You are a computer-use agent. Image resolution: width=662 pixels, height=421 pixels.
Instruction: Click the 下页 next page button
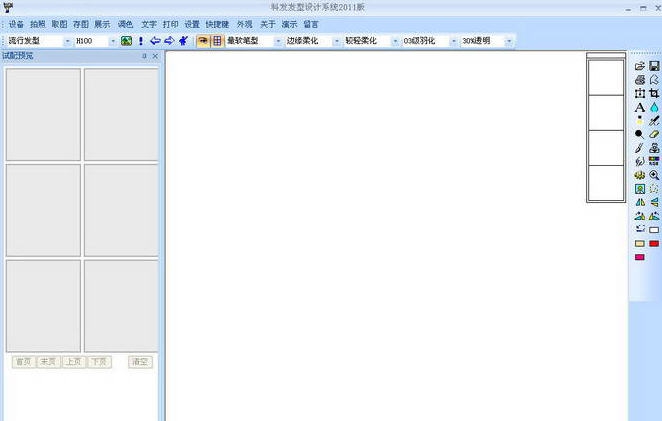(99, 362)
